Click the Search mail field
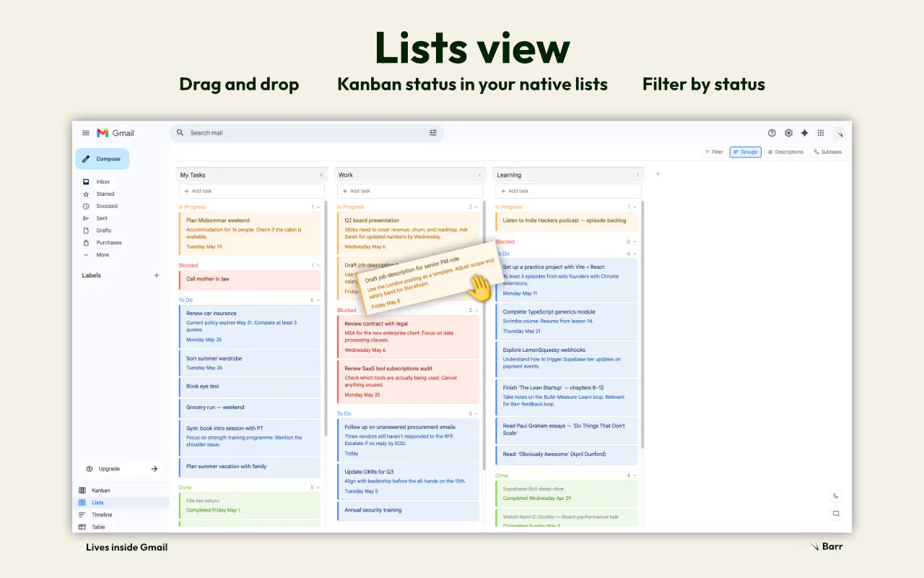Image resolution: width=924 pixels, height=578 pixels. [307, 133]
